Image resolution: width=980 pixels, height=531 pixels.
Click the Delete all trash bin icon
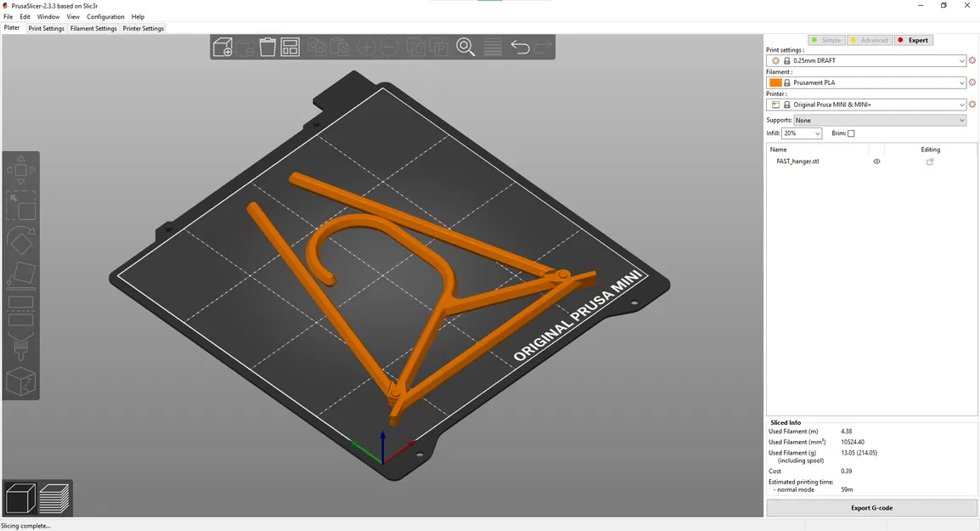click(x=268, y=47)
